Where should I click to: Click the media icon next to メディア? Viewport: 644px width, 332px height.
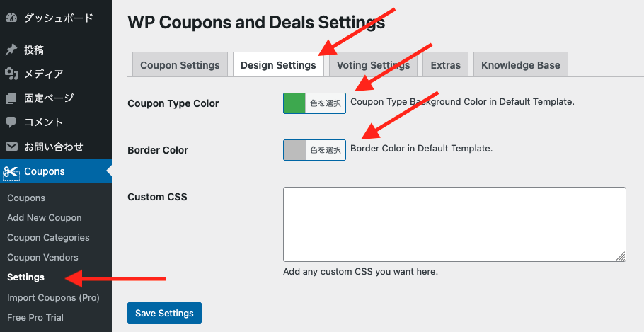pos(11,74)
